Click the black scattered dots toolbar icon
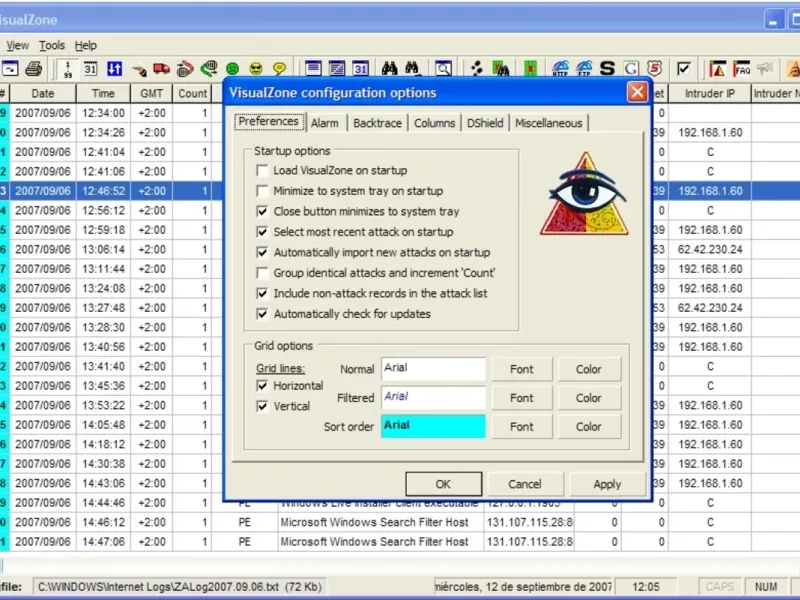 (477, 68)
